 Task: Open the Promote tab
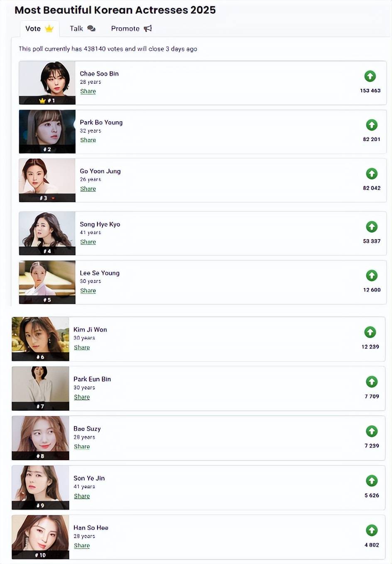131,29
